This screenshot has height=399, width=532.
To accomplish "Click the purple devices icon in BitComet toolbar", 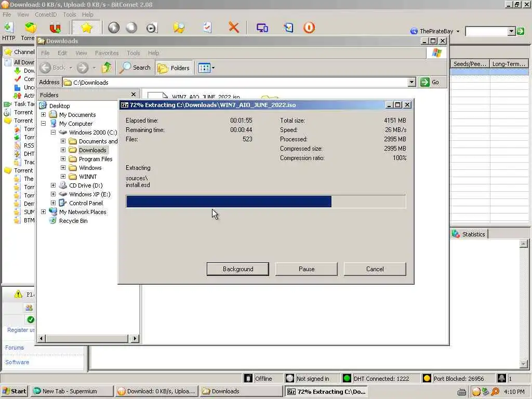I will pos(262,28).
